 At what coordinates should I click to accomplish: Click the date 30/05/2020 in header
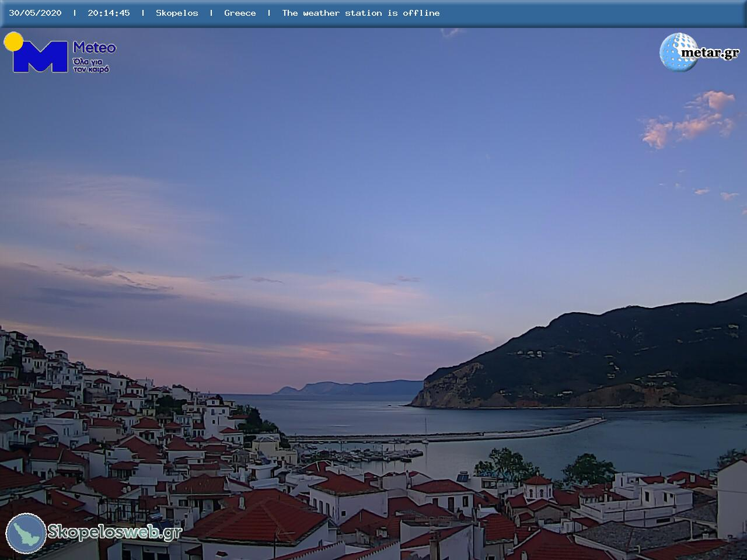point(35,13)
